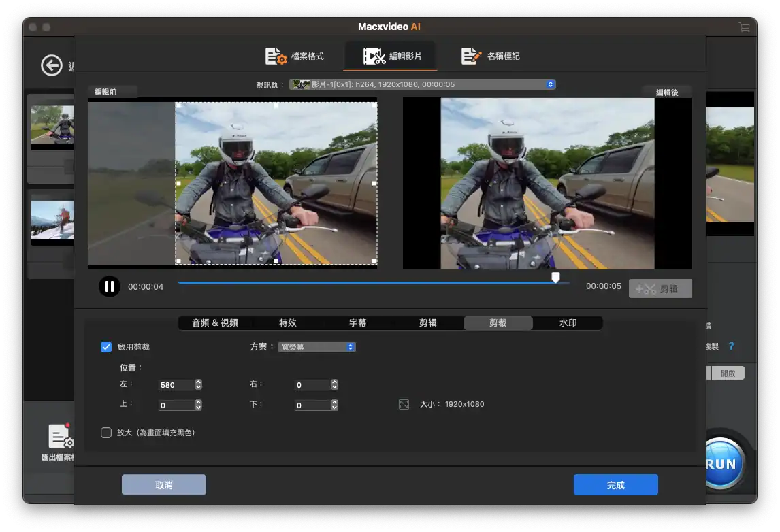
Task: Pause the video preview playback
Action: click(110, 286)
